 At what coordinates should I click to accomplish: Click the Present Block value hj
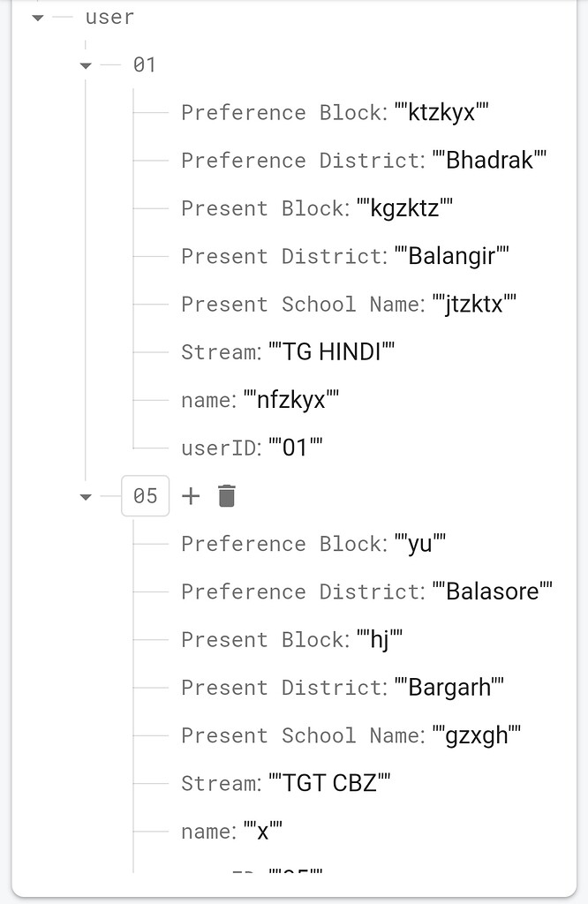coord(381,639)
